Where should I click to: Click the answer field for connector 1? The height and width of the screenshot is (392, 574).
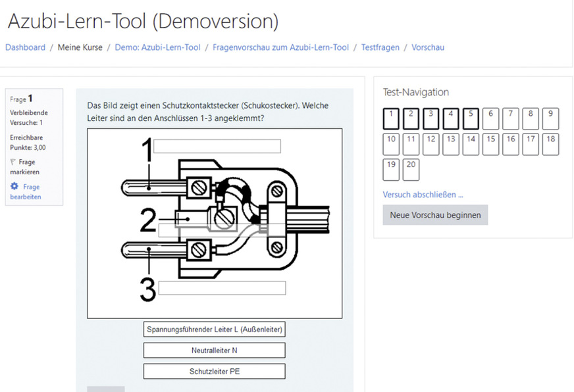[217, 146]
